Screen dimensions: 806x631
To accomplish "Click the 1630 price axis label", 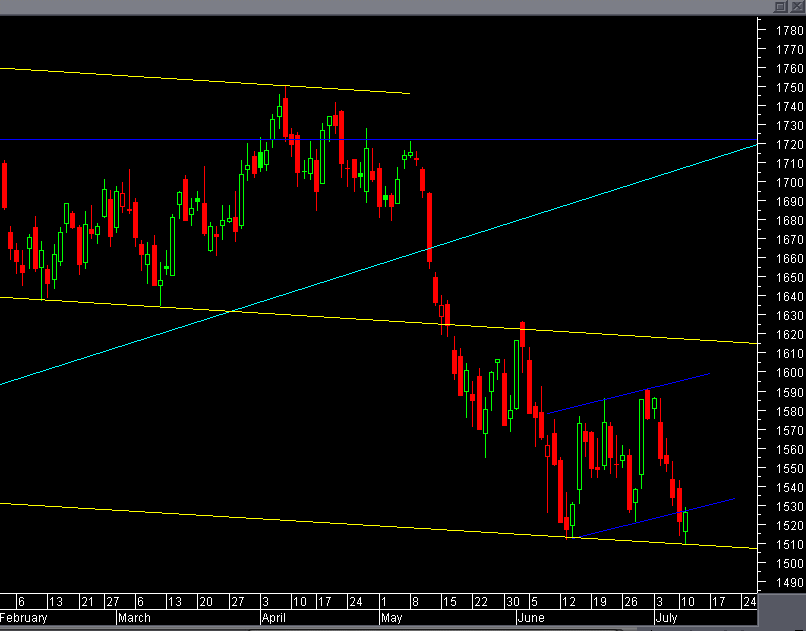I will pos(789,316).
